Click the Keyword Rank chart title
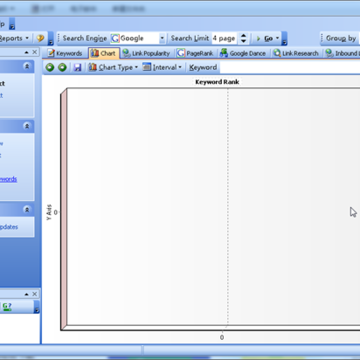 (x=217, y=82)
